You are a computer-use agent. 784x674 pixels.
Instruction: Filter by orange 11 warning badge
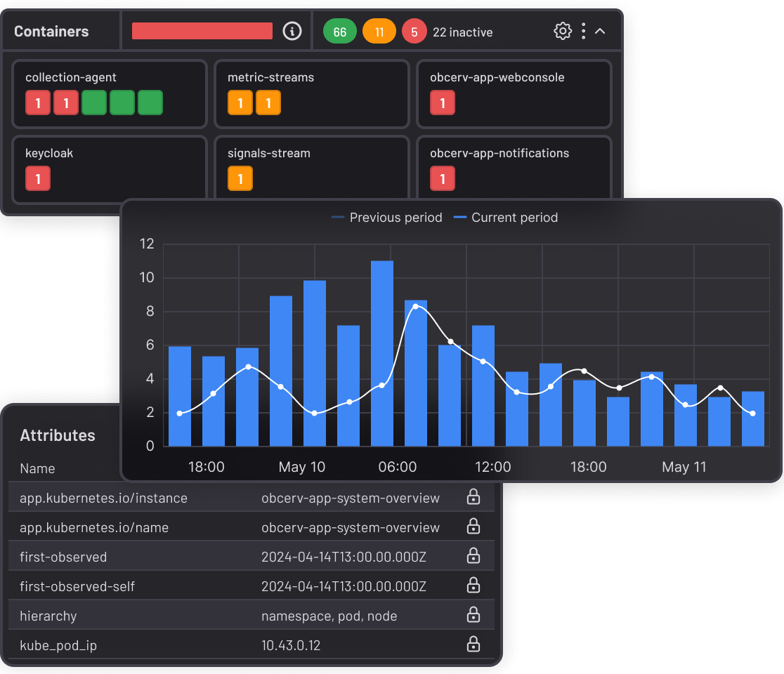(379, 32)
